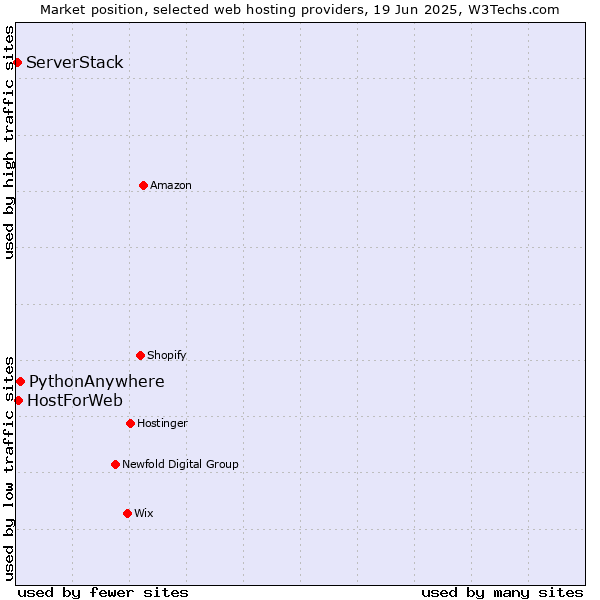Viewport: 600px width, 600px height.
Task: Click the ServerStack red data point
Action: [x=17, y=62]
